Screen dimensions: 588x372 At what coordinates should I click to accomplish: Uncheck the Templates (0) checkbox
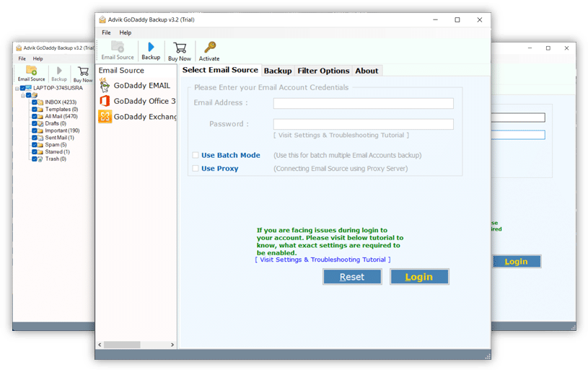pyautogui.click(x=35, y=110)
